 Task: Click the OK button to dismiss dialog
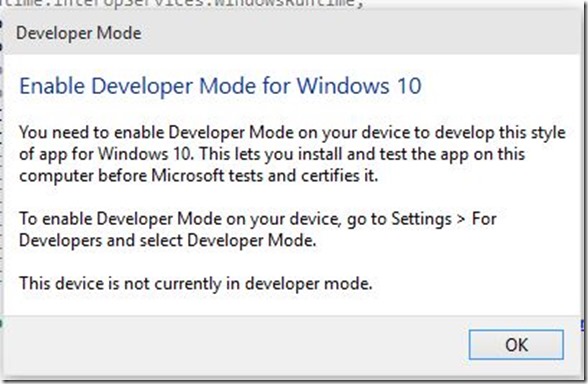(516, 345)
